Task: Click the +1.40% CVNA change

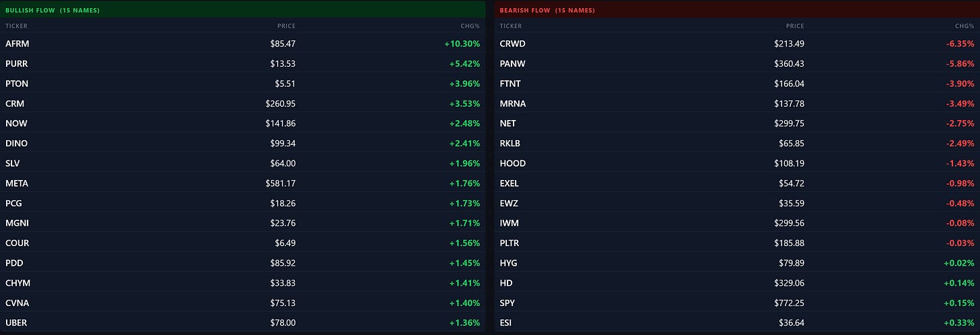Action: (466, 303)
